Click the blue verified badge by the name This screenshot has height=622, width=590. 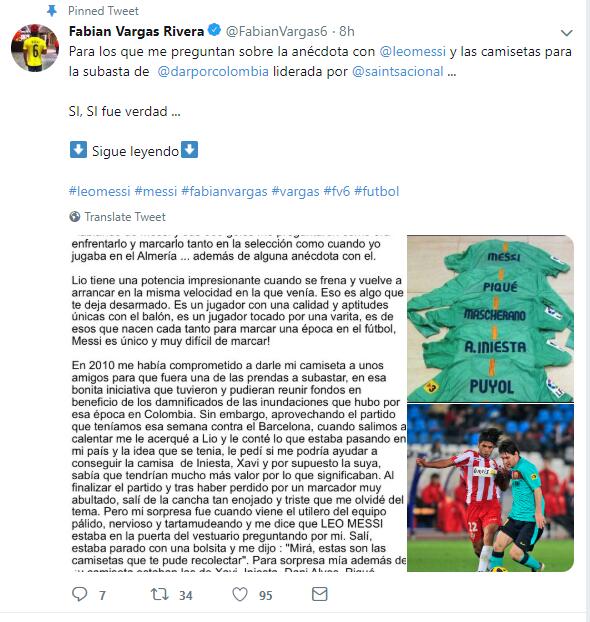pyautogui.click(x=215, y=30)
